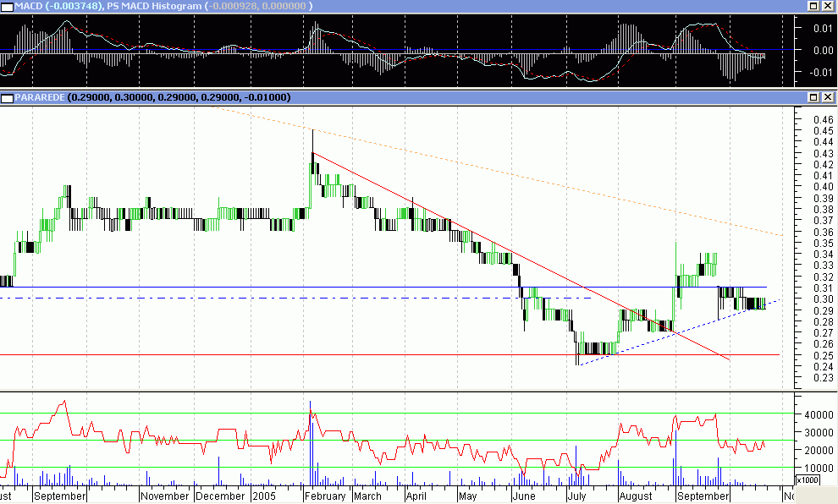
Task: Click the 0.00 value on MACD scale
Action: [x=823, y=50]
